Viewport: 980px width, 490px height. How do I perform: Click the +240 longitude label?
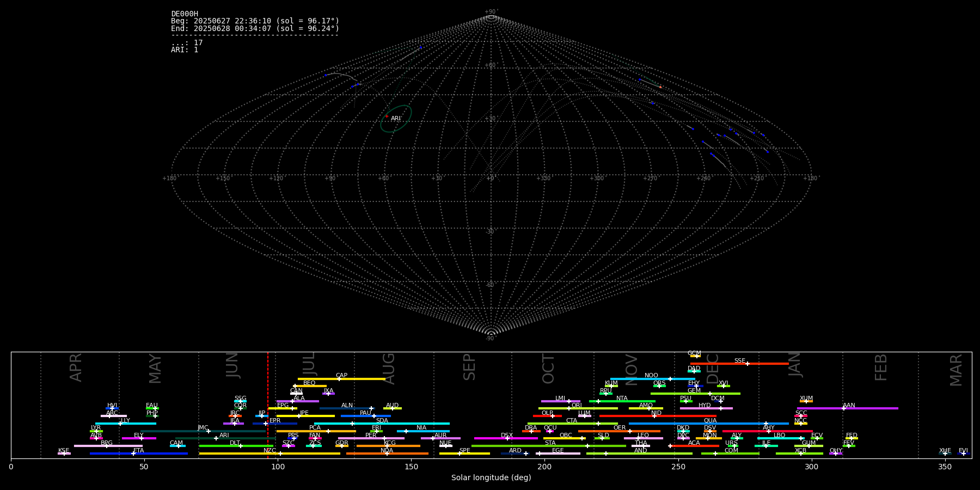[703, 178]
